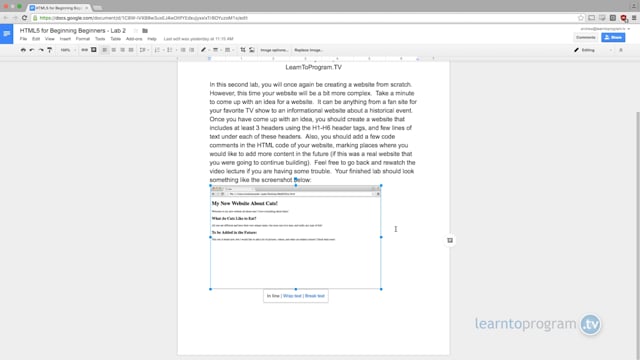The width and height of the screenshot is (640, 360).
Task: Toggle right align
Action: 122,50
